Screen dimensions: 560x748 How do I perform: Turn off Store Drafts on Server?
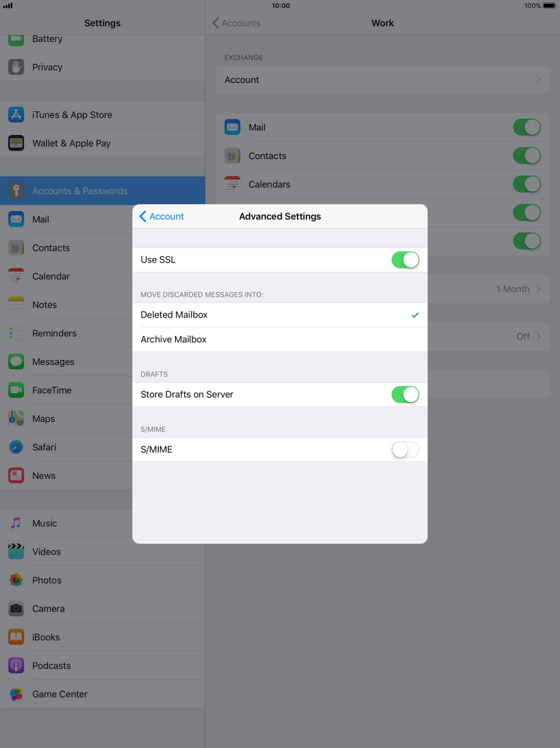click(405, 394)
